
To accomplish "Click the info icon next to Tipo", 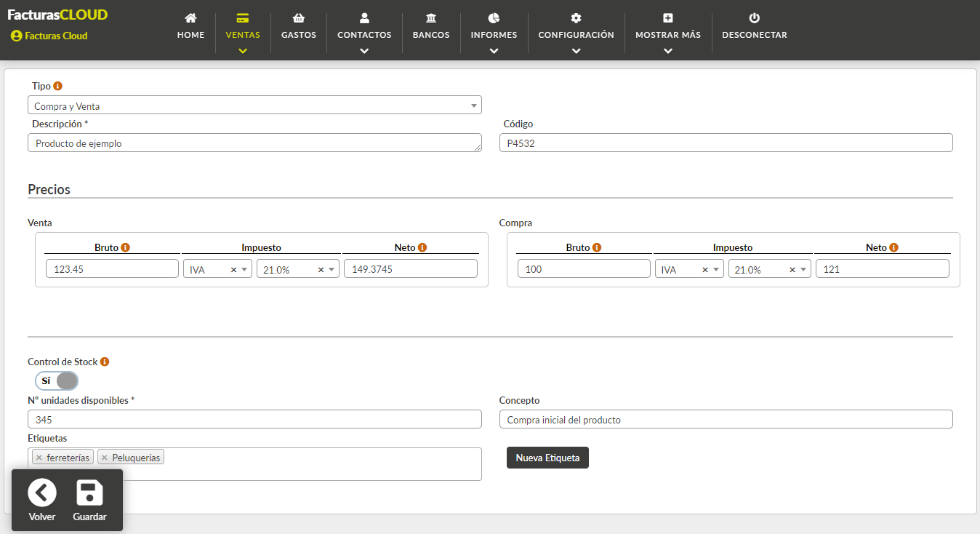I will [x=58, y=86].
